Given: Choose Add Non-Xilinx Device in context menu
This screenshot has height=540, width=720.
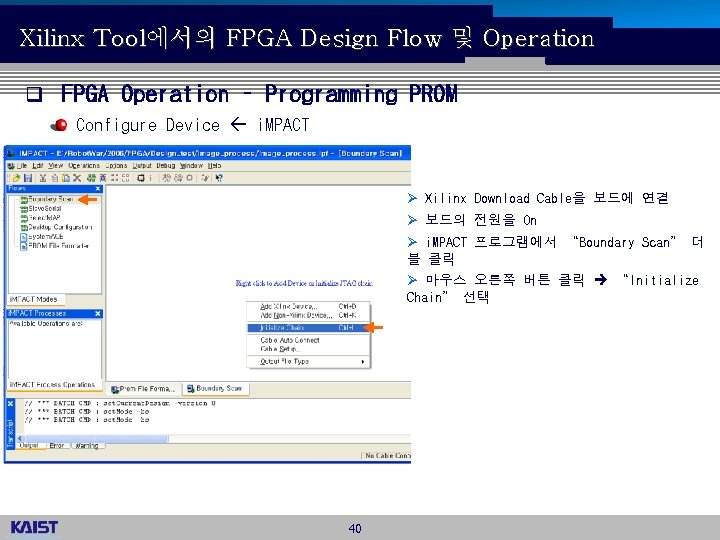Looking at the screenshot, I should click(308, 315).
